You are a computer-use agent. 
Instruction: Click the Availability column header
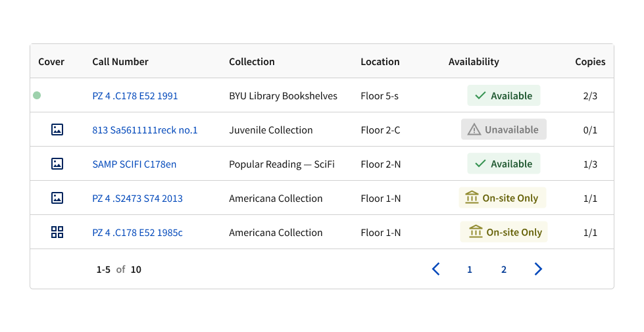click(x=474, y=62)
